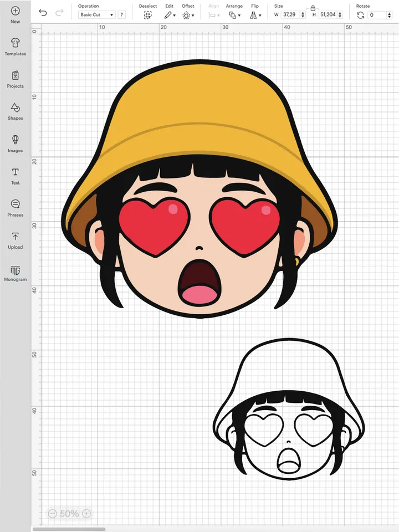Select the Shapes tool
Screen dimensions: 399x532
[15, 108]
